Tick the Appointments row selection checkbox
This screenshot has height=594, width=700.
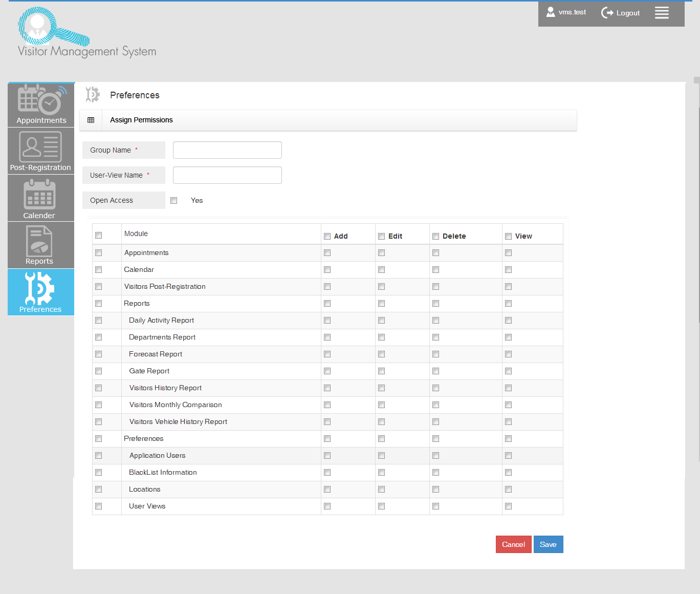pos(99,253)
